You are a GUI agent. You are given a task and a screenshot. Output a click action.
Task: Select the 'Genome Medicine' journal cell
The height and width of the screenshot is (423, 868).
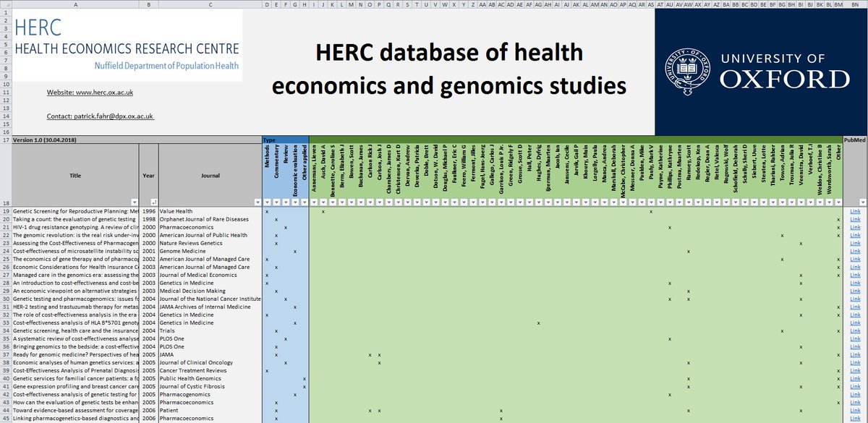click(x=210, y=251)
